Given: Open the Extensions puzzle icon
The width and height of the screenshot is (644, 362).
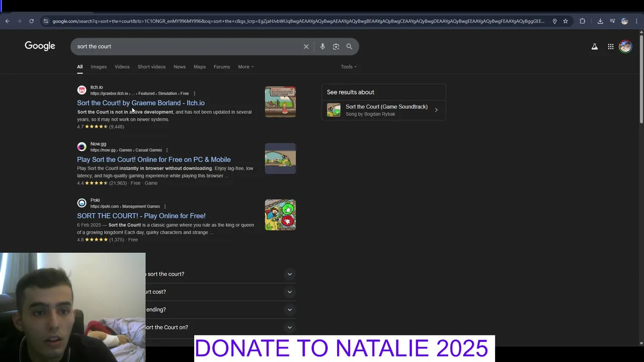Looking at the screenshot, I should click(x=583, y=21).
